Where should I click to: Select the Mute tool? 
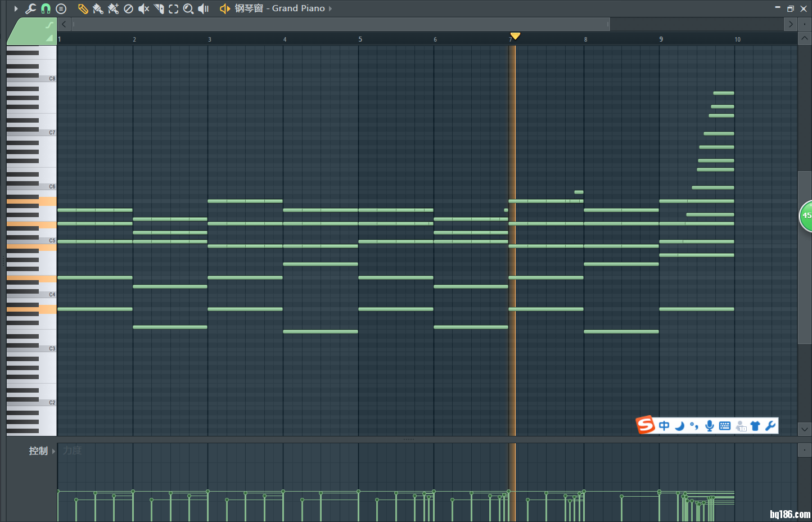point(143,8)
